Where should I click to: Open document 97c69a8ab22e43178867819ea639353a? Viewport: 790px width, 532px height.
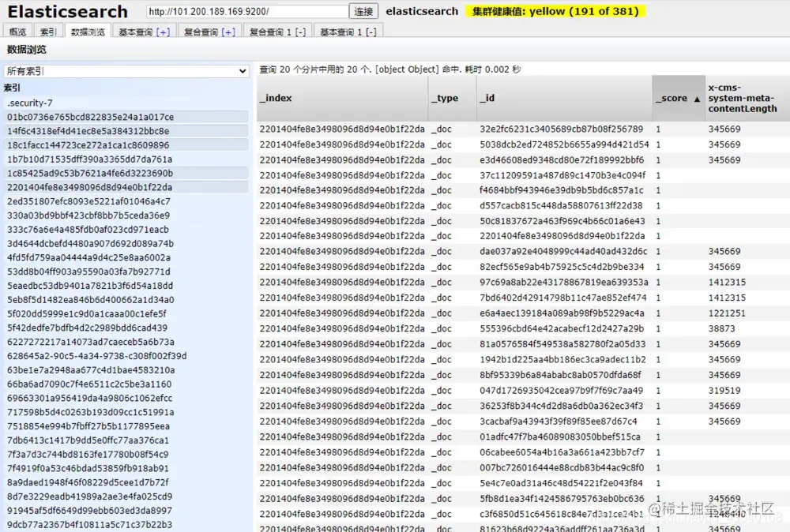(564, 283)
